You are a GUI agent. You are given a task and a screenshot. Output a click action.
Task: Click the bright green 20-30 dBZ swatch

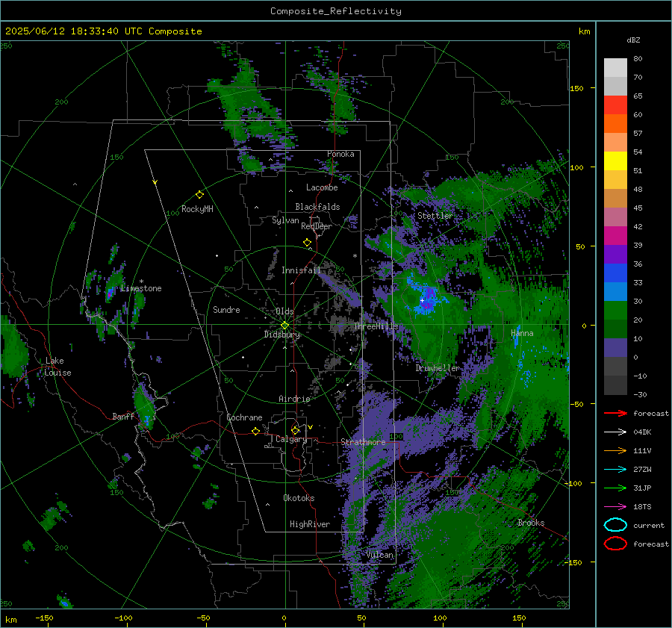(615, 310)
